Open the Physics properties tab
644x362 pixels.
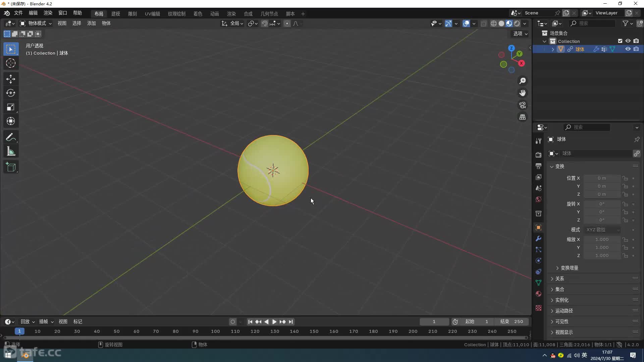coord(538,261)
